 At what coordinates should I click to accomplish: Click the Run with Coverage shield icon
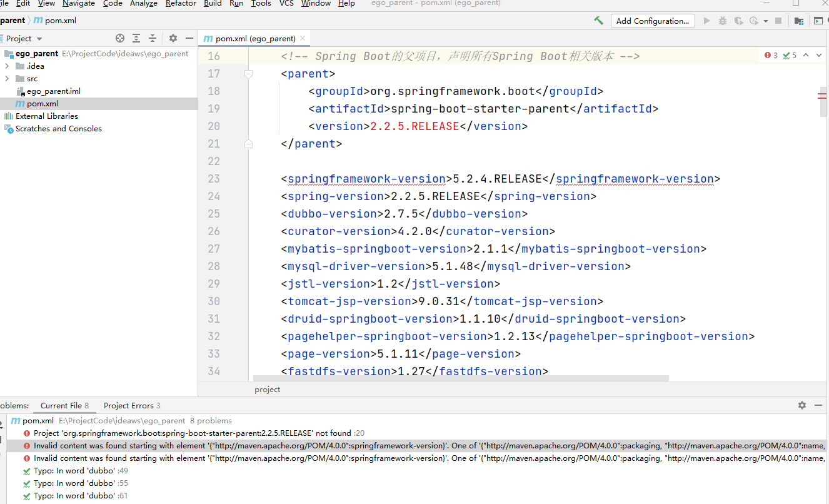point(739,21)
